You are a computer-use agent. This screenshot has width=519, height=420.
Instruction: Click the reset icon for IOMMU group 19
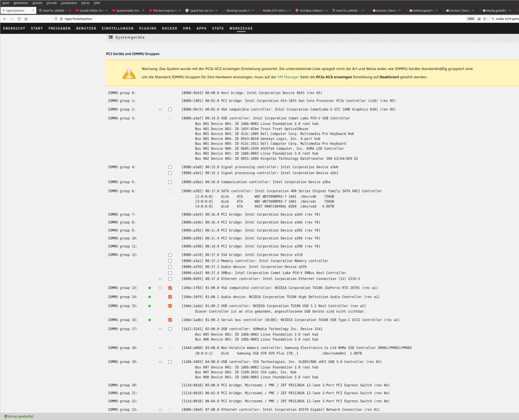click(x=160, y=362)
